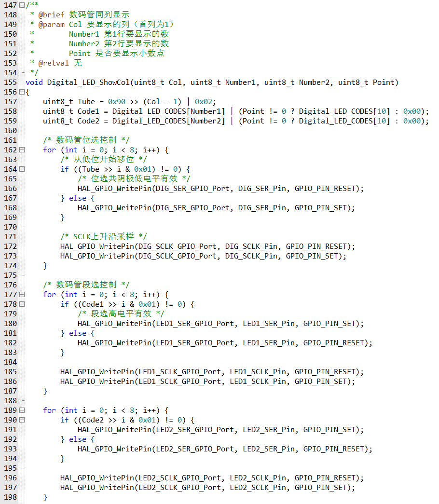Click line number 188 in the gutter

10,400
